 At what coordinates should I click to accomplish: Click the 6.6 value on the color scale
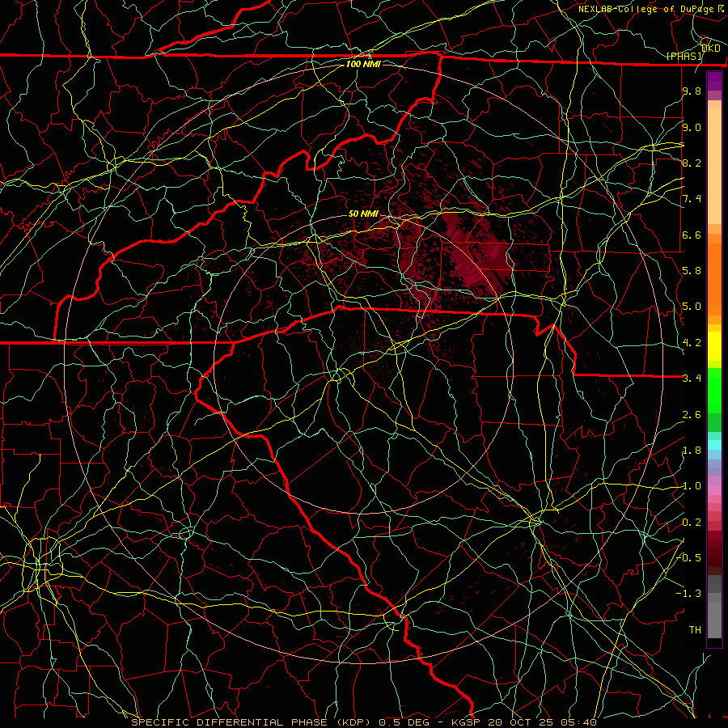click(x=692, y=235)
